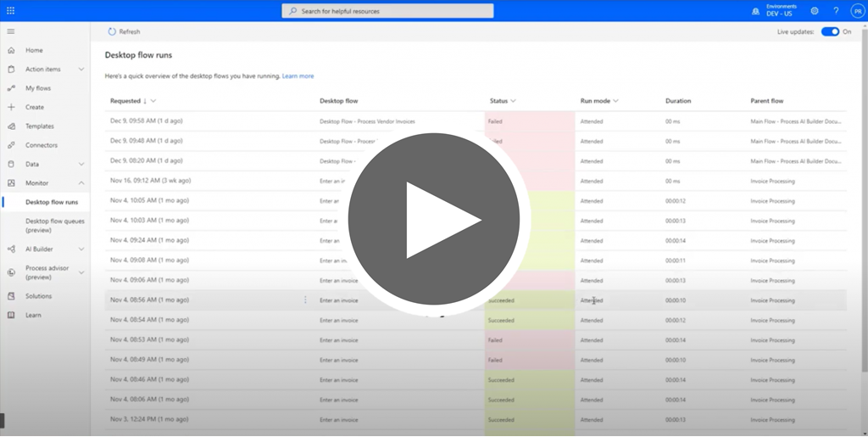
Task: Select the Nov 4, 10:05 AM run
Action: (x=476, y=200)
